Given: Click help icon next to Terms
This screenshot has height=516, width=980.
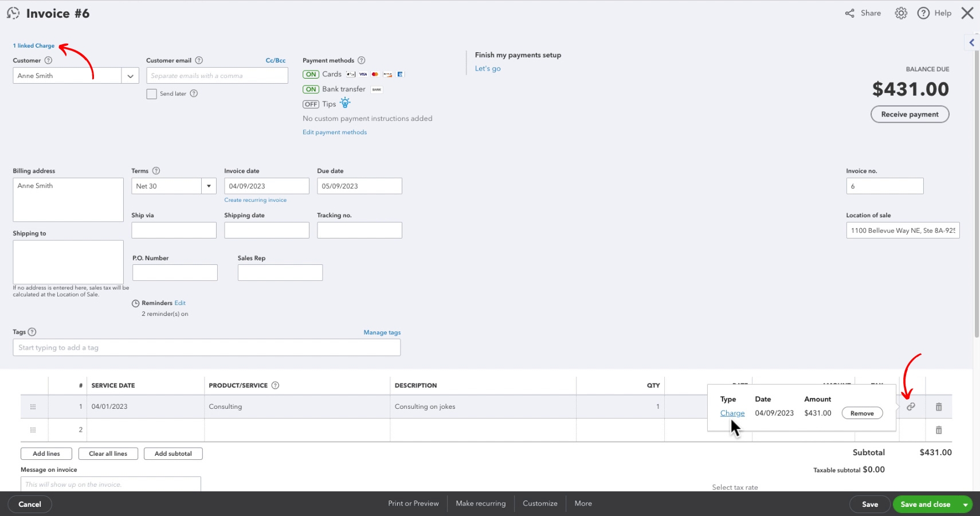Looking at the screenshot, I should pyautogui.click(x=156, y=171).
